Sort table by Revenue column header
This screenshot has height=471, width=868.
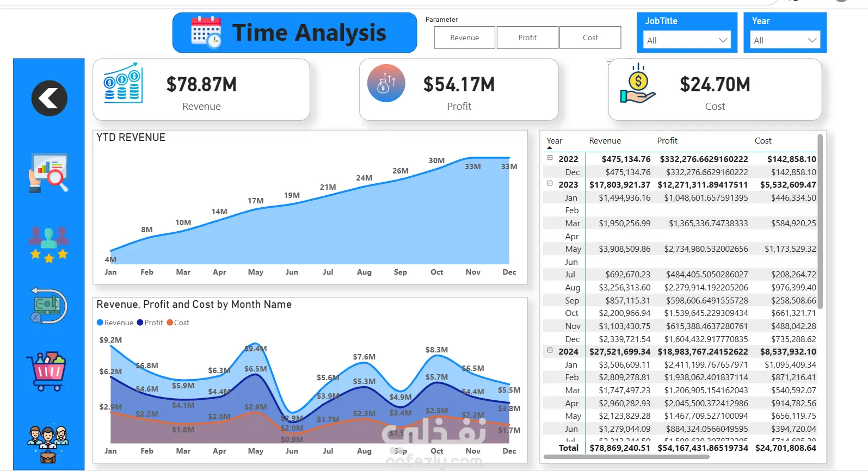pyautogui.click(x=605, y=141)
